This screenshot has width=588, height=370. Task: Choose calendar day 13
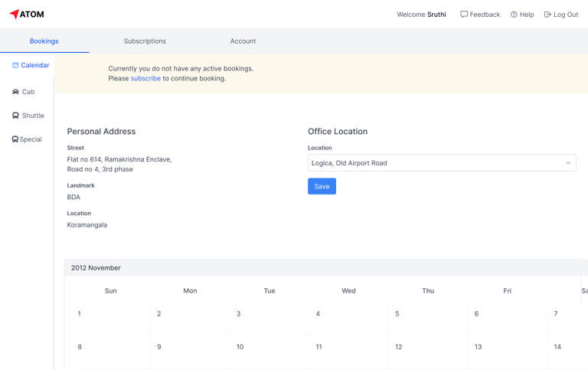(478, 347)
